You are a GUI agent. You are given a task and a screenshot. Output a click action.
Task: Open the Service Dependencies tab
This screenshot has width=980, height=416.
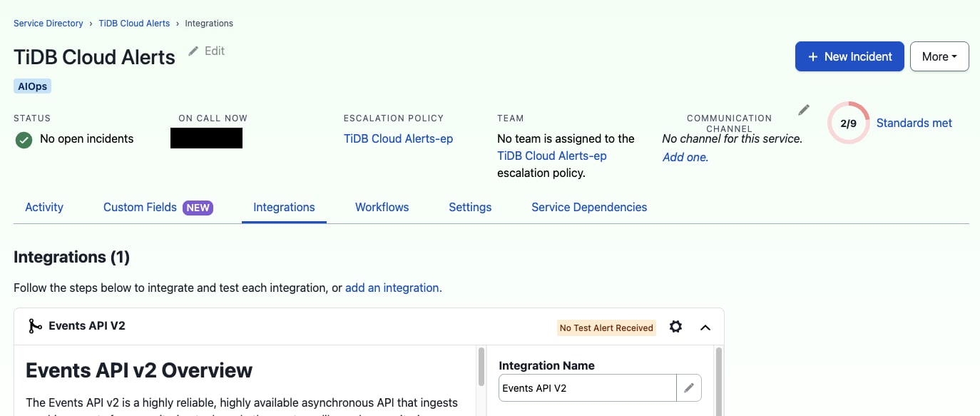point(589,208)
